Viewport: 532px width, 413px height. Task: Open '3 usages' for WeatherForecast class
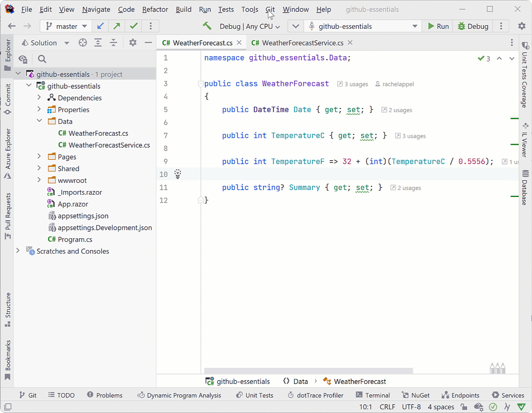click(x=352, y=84)
